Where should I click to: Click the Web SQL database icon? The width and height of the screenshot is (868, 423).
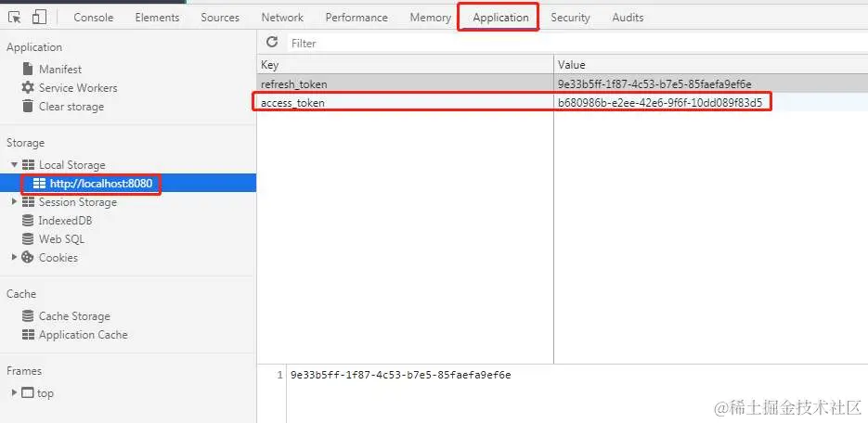[28, 239]
